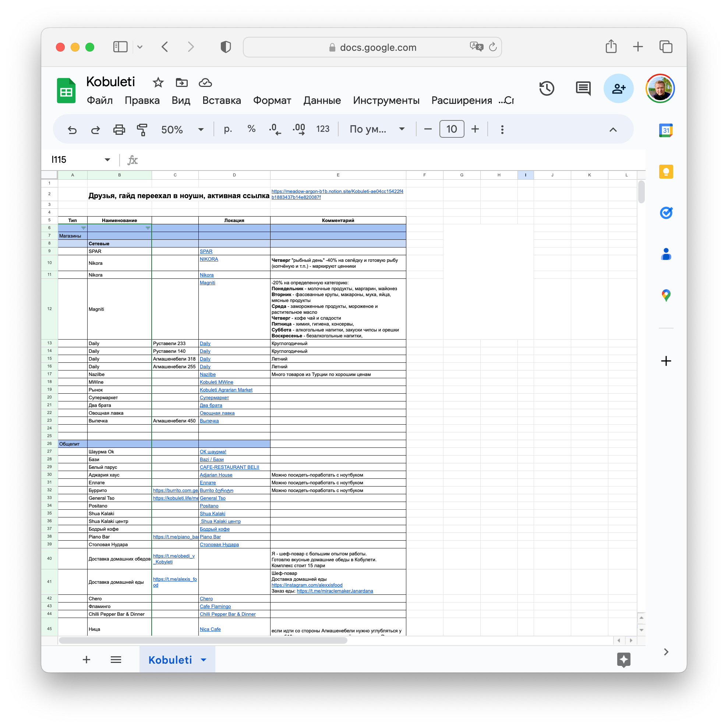Image resolution: width=728 pixels, height=727 pixels.
Task: Apply percent format button
Action: tap(251, 129)
